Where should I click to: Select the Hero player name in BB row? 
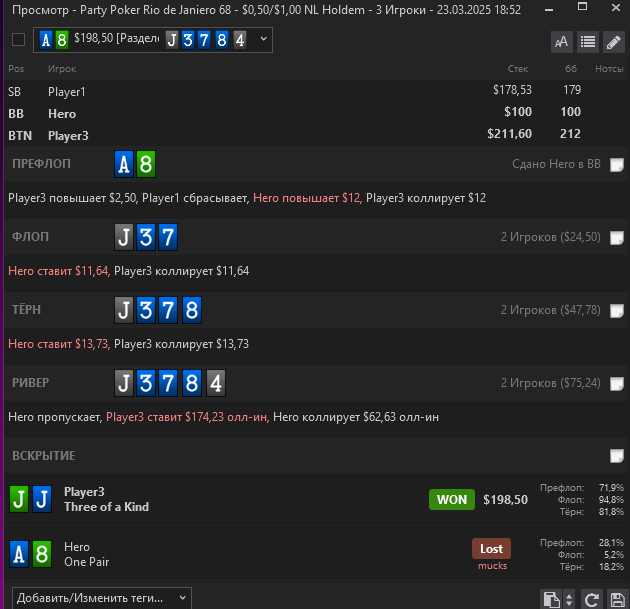tap(62, 114)
